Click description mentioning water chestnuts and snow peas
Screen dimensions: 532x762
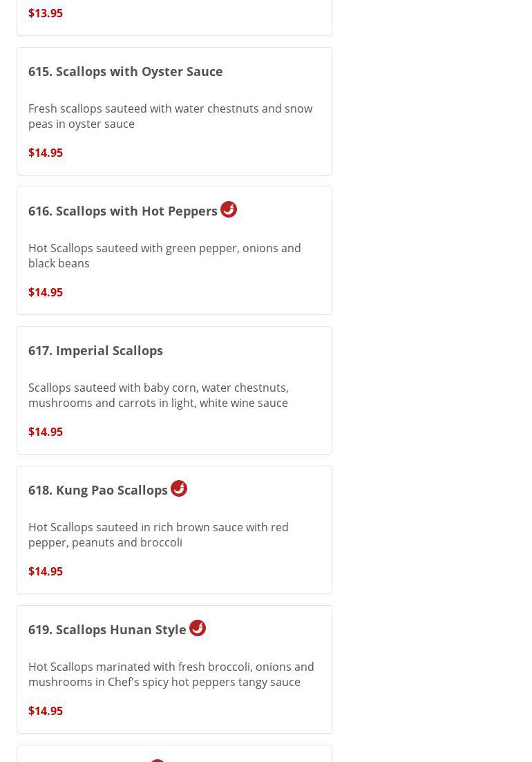[x=170, y=116]
